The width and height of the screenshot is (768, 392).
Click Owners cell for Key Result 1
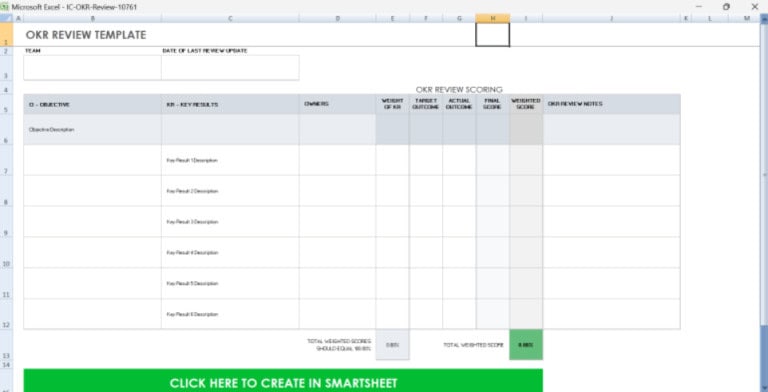[337, 160]
